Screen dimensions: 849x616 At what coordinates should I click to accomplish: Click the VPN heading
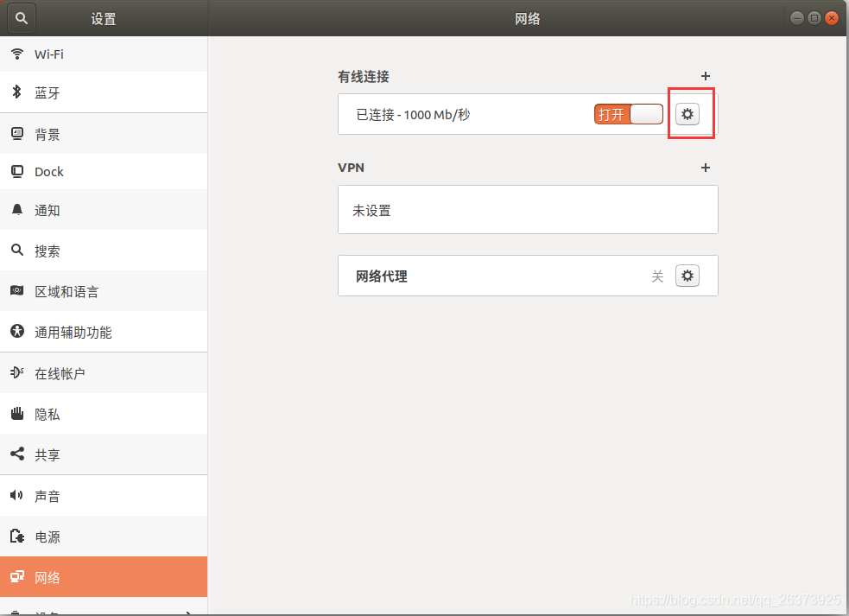[351, 168]
